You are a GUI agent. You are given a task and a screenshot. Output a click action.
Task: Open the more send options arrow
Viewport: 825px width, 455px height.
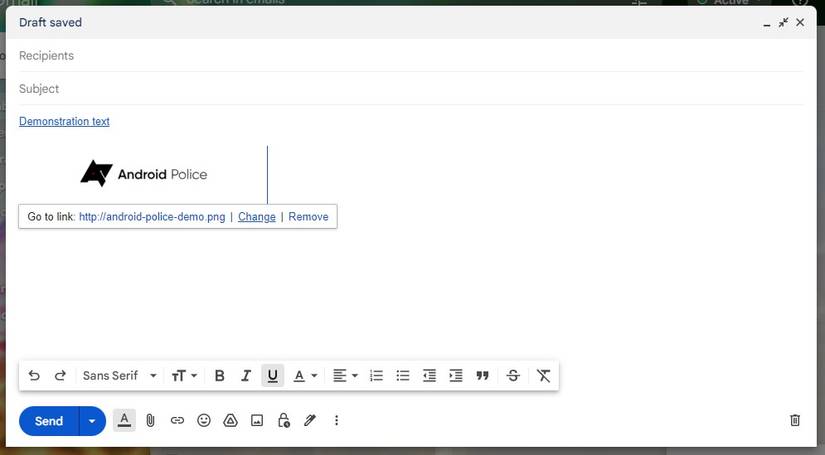click(92, 421)
